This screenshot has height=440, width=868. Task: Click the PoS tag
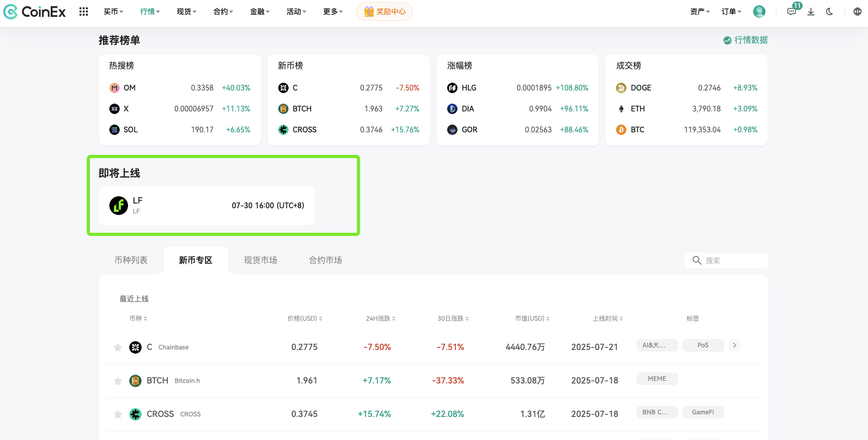pos(703,345)
